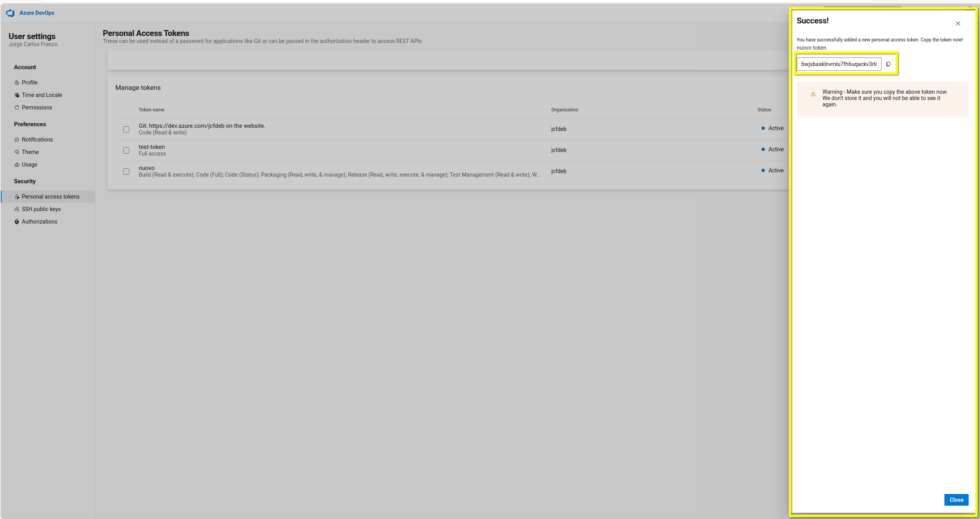This screenshot has width=980, height=519.
Task: Click the Azure DevOps logo icon
Action: pyautogui.click(x=11, y=13)
